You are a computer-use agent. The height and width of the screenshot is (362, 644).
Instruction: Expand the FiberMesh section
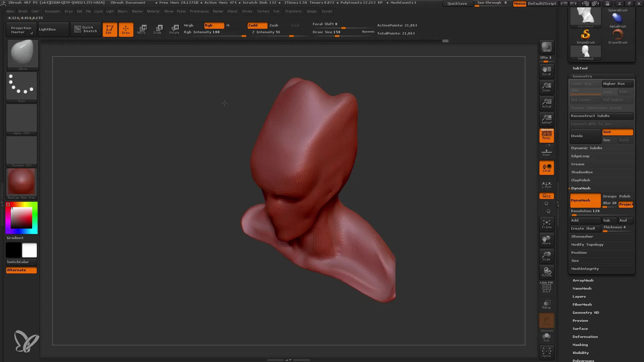click(582, 305)
